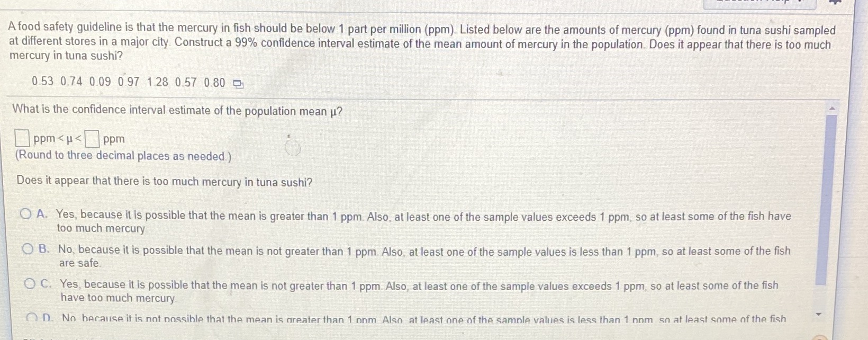This screenshot has width=868, height=340.
Task: Click the gear settings icon at top right
Action: point(835,2)
